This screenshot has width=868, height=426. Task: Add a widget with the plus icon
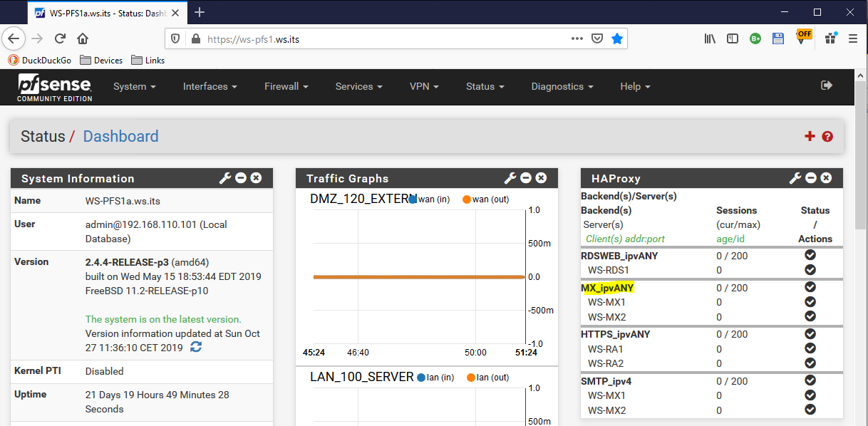[810, 137]
